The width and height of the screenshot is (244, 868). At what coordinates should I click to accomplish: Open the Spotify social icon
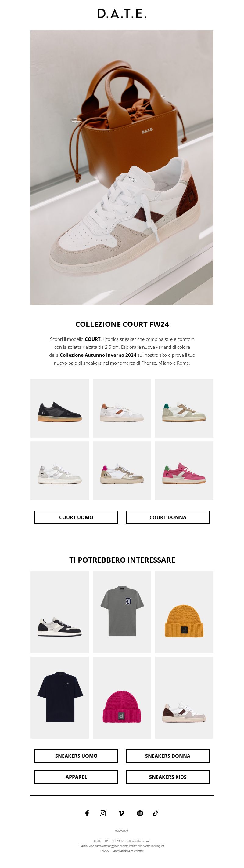pos(140,813)
